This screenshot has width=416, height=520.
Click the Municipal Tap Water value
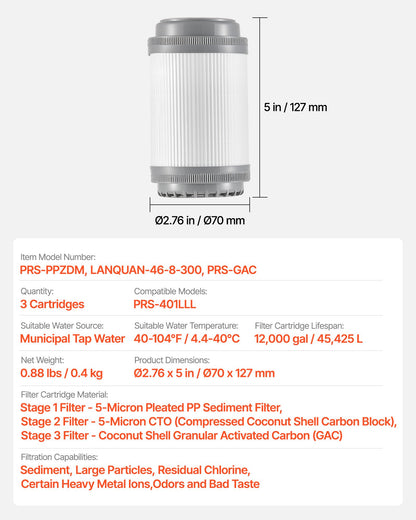(72, 339)
